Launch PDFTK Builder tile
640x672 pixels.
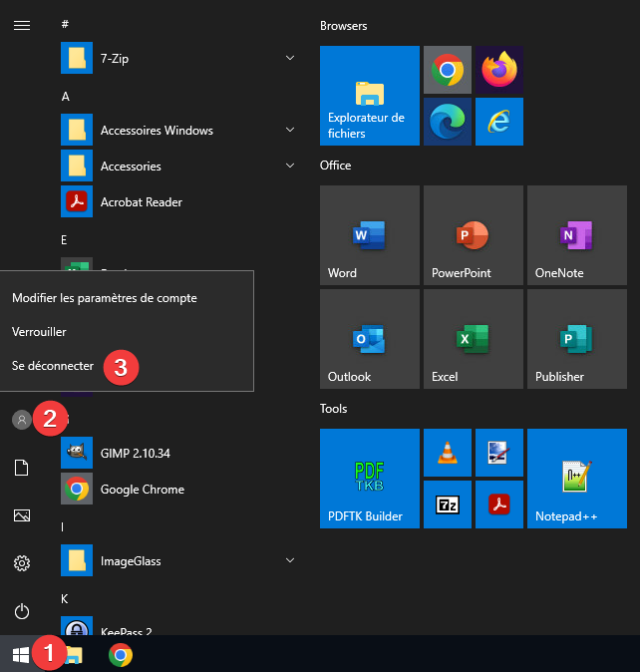[369, 478]
